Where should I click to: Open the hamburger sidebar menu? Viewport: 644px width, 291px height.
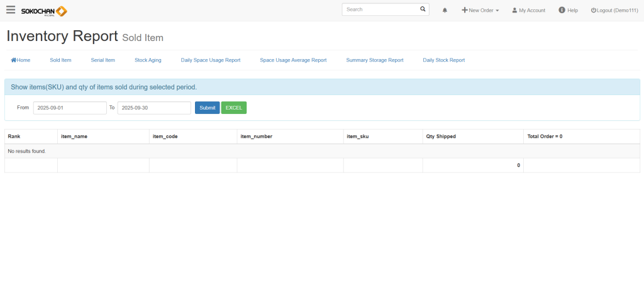click(x=11, y=10)
